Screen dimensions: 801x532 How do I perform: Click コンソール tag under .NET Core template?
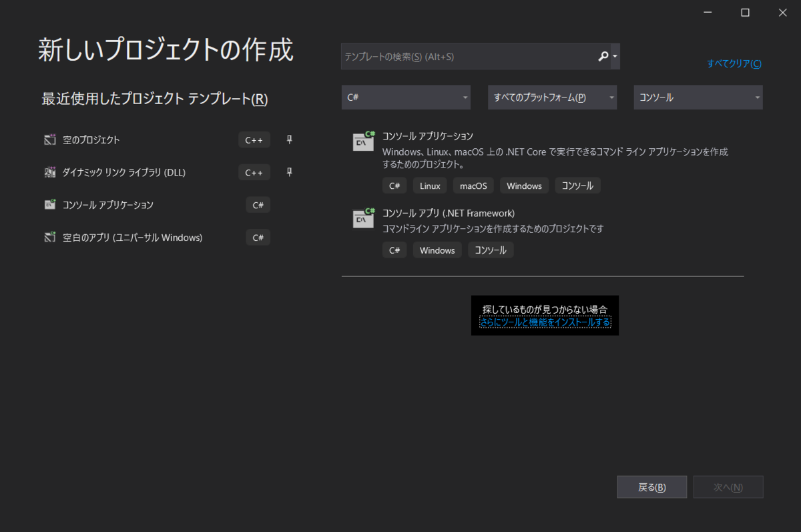click(x=578, y=186)
